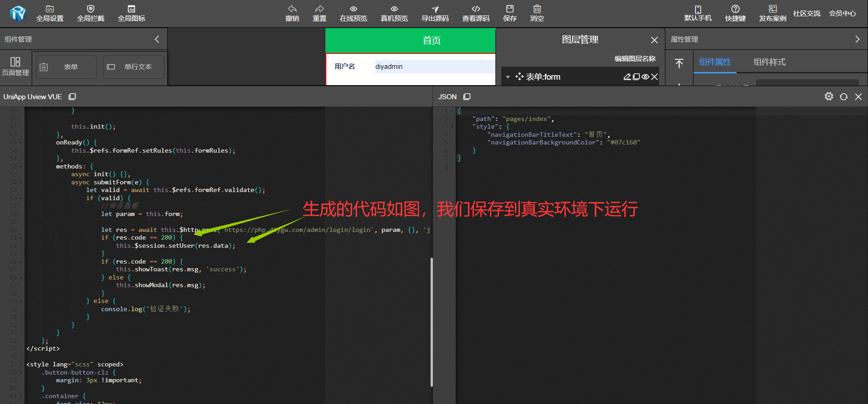This screenshot has height=404, width=868.
Task: Close the code viewer panel
Action: click(858, 96)
